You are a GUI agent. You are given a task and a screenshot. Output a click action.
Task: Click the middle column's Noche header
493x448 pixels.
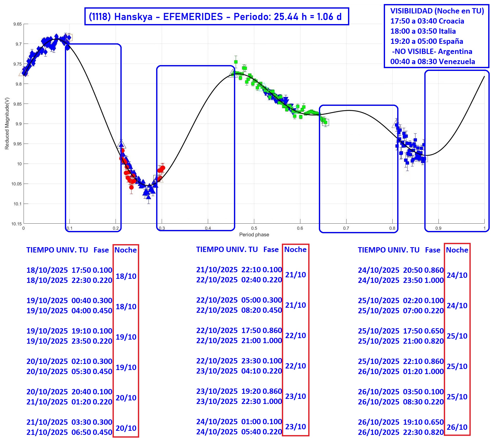coord(295,249)
